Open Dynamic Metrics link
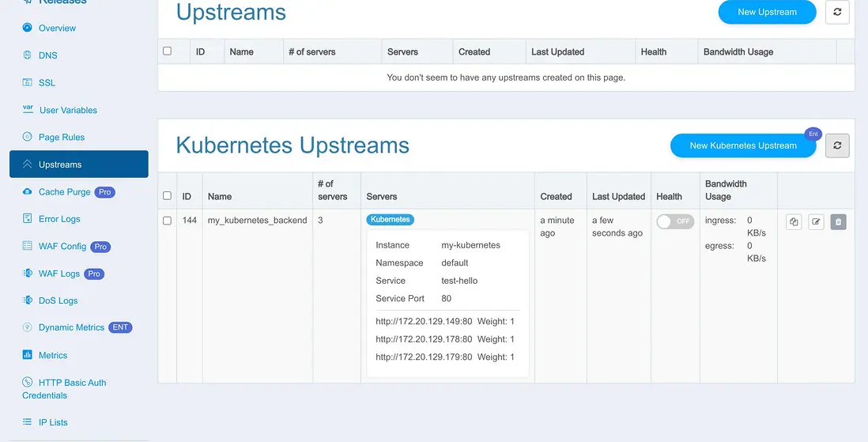The image size is (868, 442). 71,327
